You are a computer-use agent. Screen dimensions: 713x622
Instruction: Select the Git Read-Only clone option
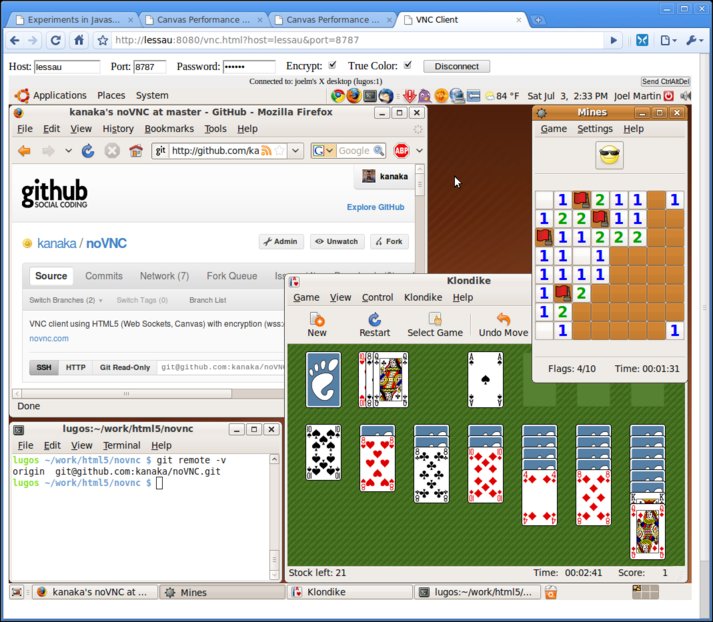pyautogui.click(x=125, y=367)
